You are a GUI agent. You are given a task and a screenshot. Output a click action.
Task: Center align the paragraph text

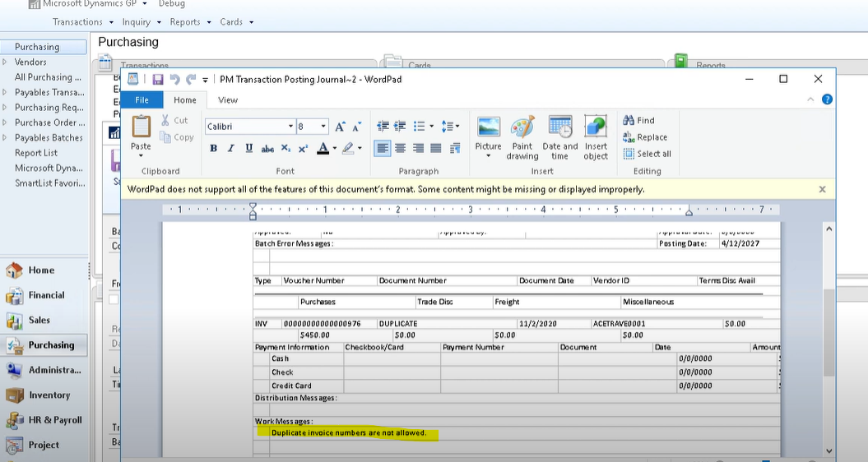400,149
